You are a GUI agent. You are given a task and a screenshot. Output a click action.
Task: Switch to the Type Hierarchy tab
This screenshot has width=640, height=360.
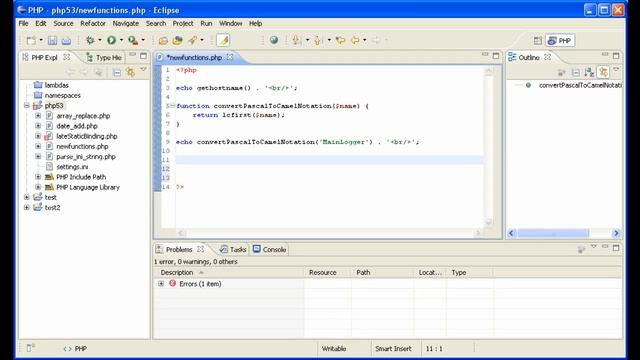tap(104, 58)
